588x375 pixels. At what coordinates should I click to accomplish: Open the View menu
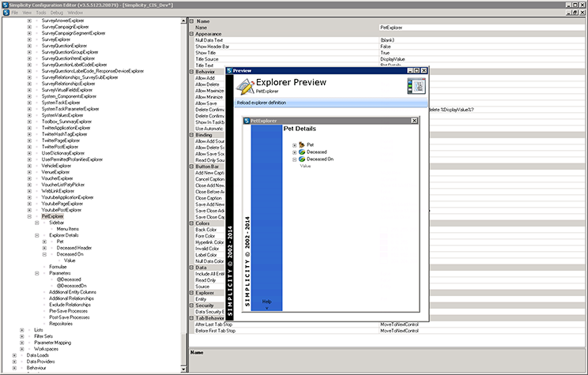(27, 13)
